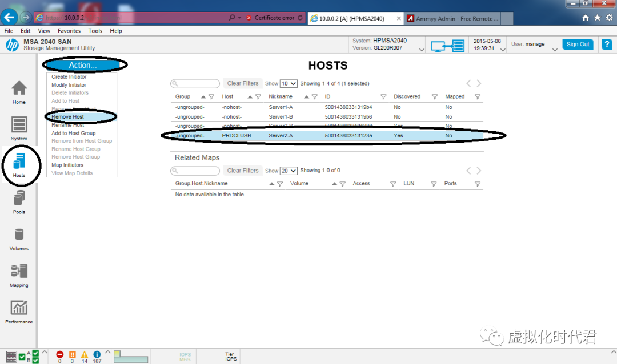Sort Group column ascending arrow

pyautogui.click(x=203, y=96)
